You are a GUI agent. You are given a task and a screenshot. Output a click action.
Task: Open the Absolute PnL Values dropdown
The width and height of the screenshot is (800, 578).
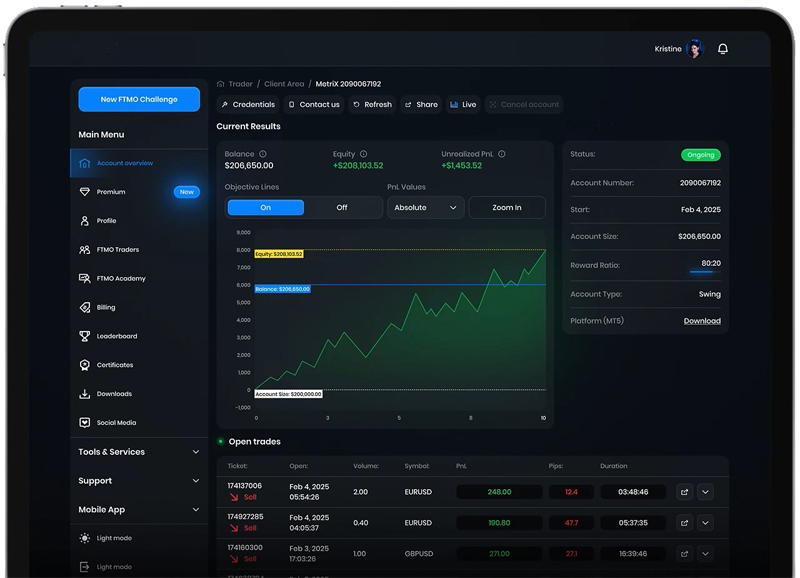coord(426,208)
